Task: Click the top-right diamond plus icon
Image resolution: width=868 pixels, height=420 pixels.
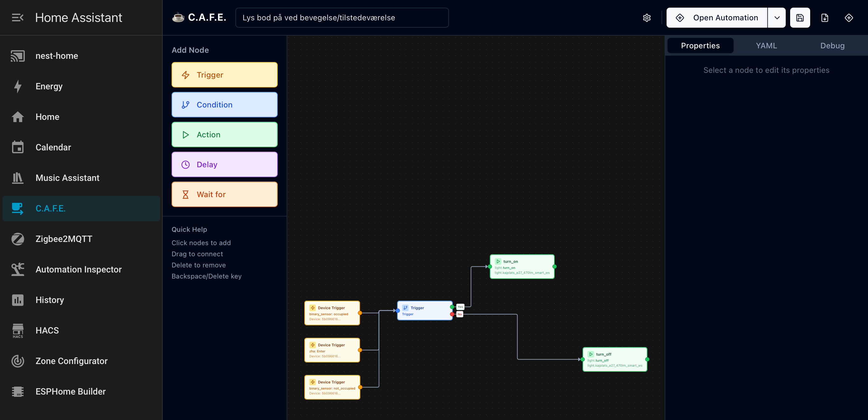Action: click(x=849, y=18)
